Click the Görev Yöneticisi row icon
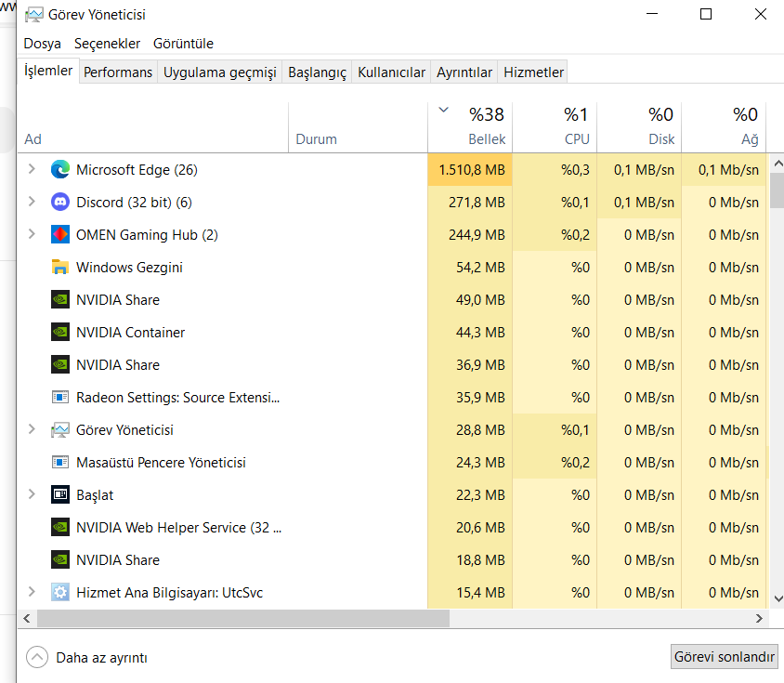This screenshot has height=683, width=784. (60, 430)
